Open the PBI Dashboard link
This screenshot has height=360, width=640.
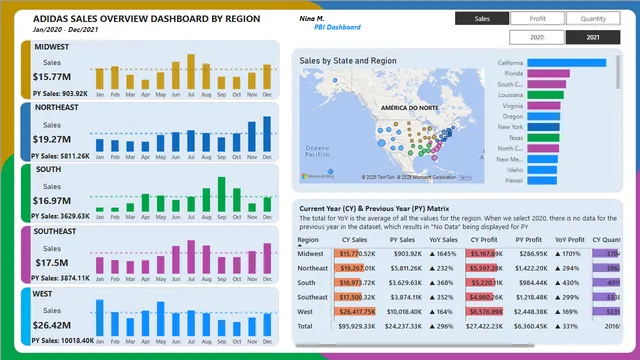tap(337, 27)
